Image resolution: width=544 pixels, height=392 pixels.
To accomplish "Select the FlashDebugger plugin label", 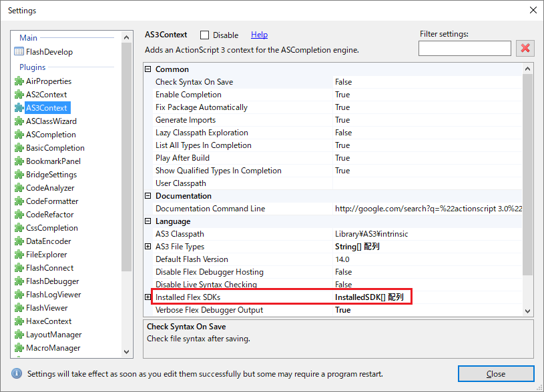I will tap(52, 281).
